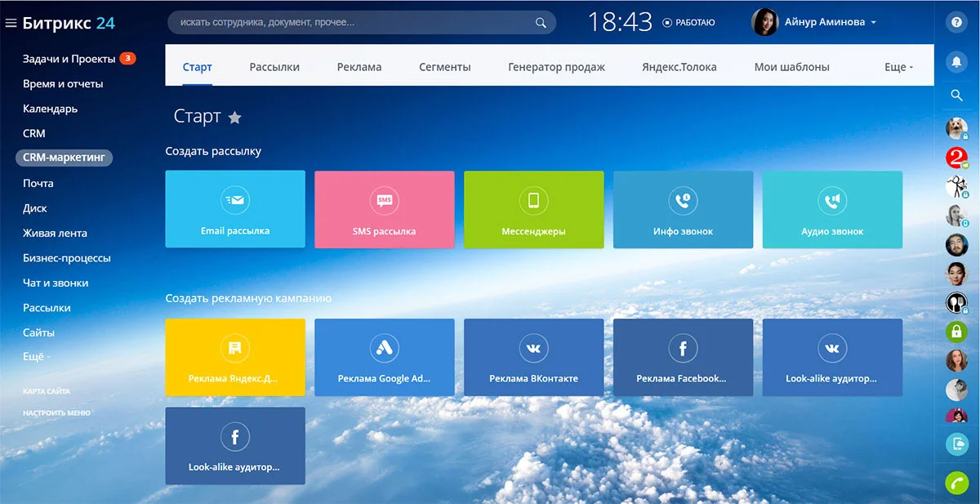Viewport: 980px width, 504px height.
Task: Open the Email рассылка tile
Action: tap(235, 209)
